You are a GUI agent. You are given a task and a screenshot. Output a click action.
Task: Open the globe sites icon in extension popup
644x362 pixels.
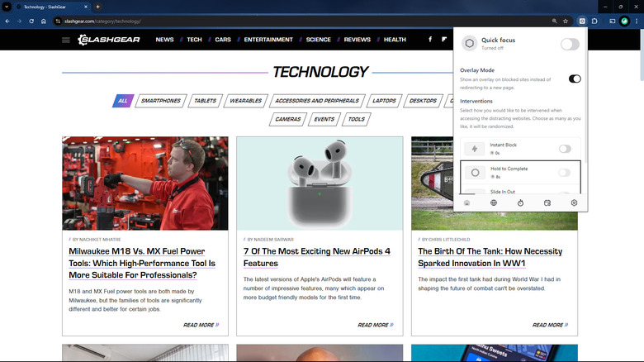494,202
